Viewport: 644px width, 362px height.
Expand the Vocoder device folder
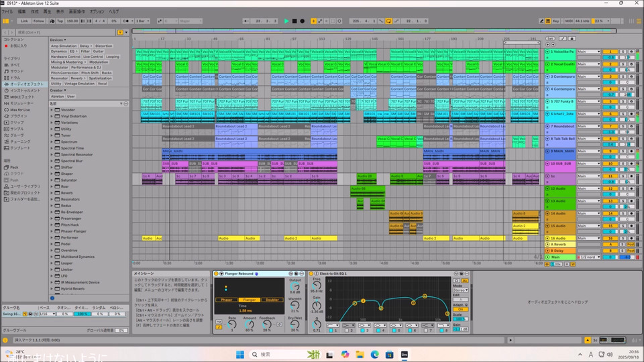pos(52,109)
